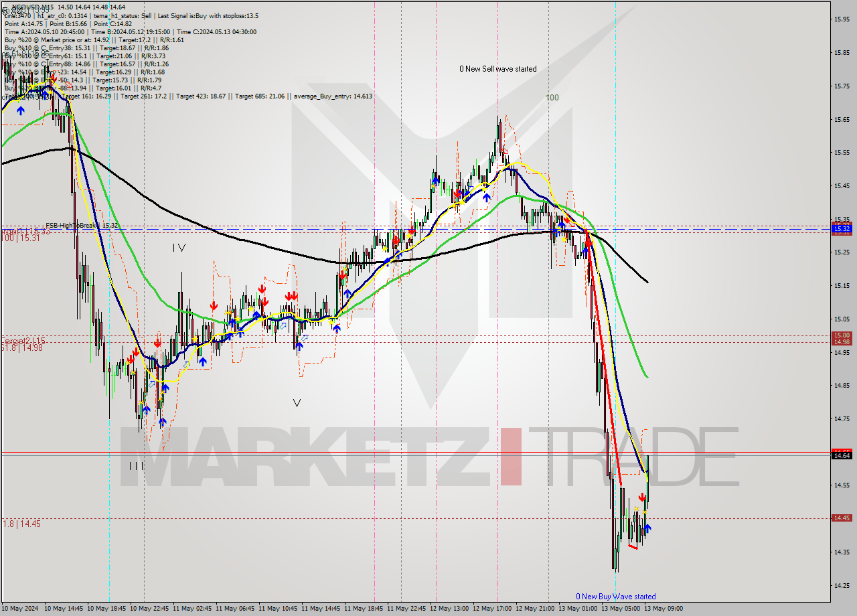Click the 'Target 685: 21.06' text
Screen dimensions: 857x616
click(260, 96)
